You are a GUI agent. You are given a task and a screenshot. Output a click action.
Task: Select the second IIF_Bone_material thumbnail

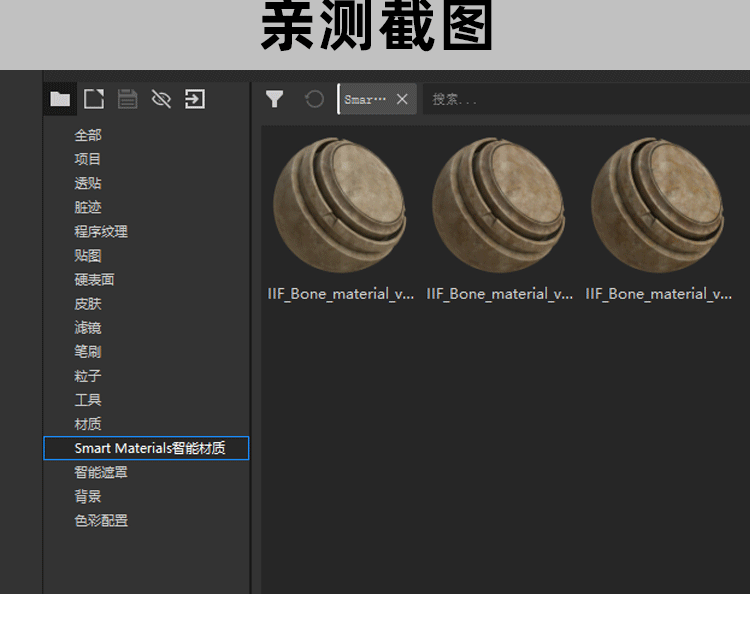point(499,205)
